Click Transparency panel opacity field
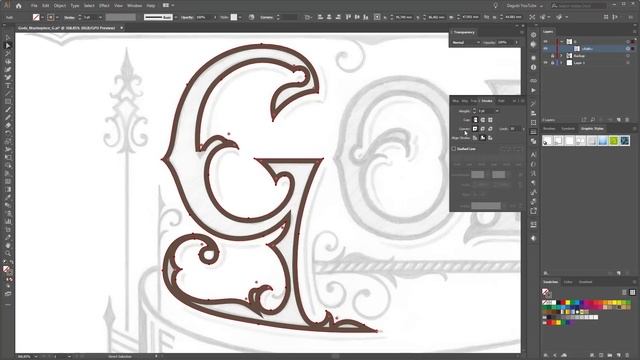Screen dimensions: 640x360 (505, 42)
